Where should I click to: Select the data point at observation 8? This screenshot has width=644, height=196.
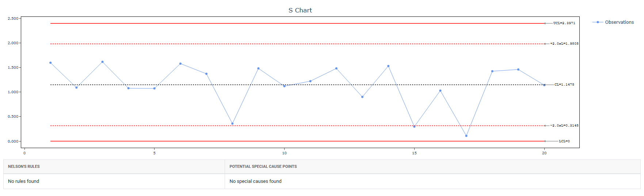point(232,124)
